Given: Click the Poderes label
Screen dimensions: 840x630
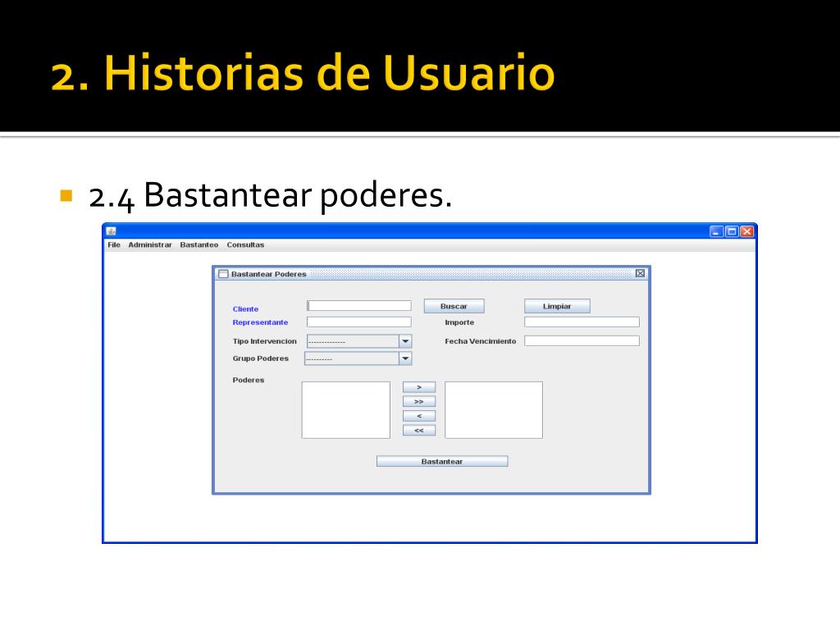Looking at the screenshot, I should tap(249, 380).
